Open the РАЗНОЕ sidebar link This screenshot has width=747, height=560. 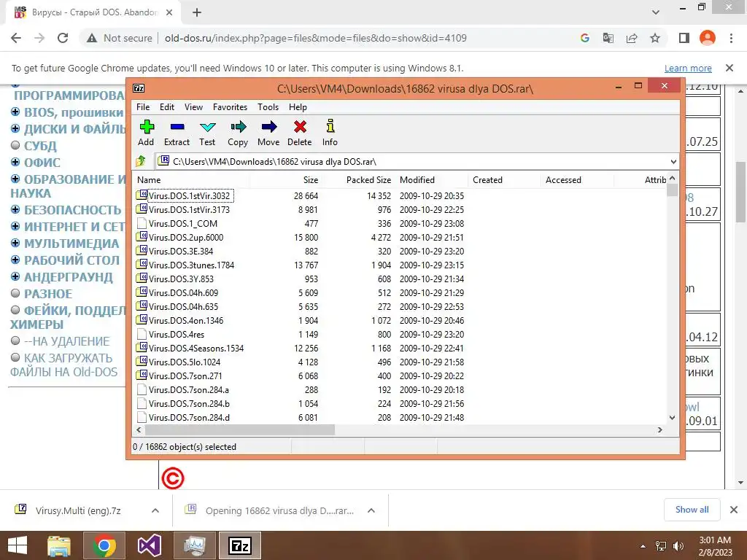pos(48,294)
